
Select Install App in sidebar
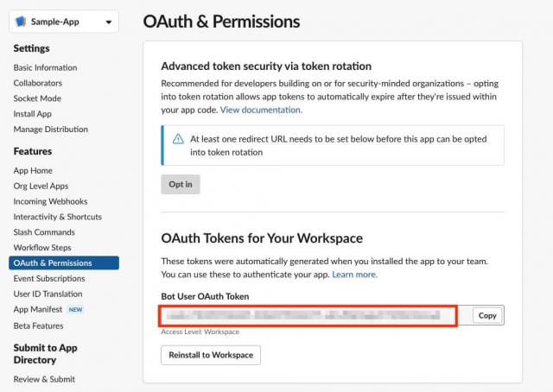click(x=33, y=114)
